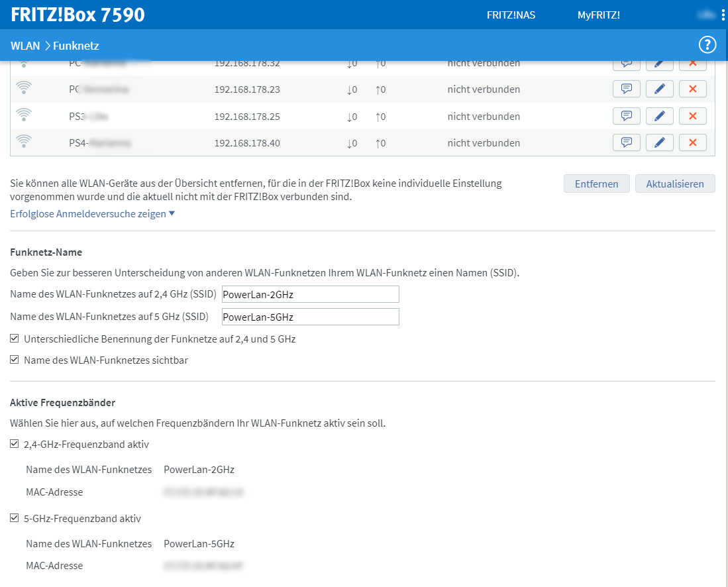
Task: Open comment icon for device 192.168.178.40
Action: [x=627, y=142]
